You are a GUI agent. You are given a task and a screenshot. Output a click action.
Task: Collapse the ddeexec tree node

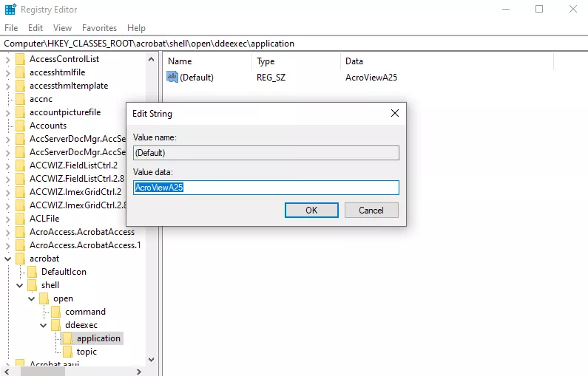pyautogui.click(x=44, y=325)
